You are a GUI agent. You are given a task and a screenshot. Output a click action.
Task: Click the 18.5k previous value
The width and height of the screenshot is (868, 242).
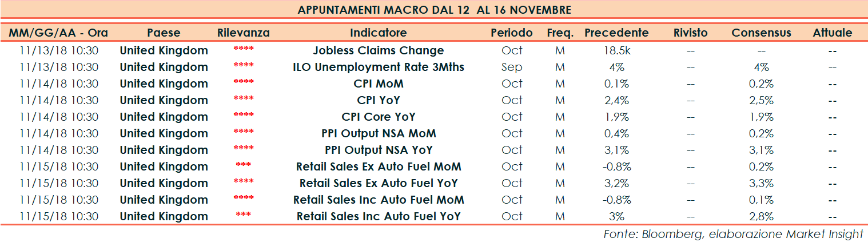pos(616,50)
